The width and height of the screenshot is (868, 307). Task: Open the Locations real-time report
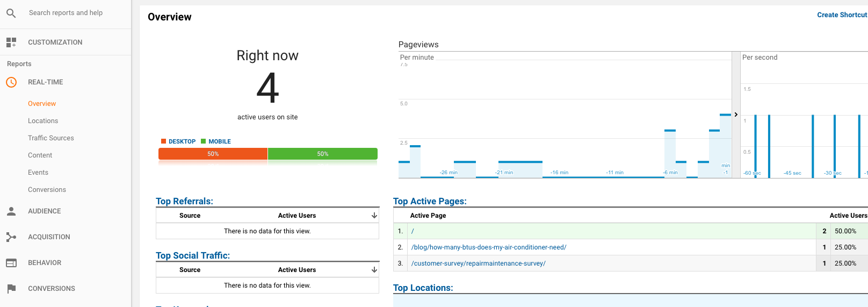coord(43,121)
